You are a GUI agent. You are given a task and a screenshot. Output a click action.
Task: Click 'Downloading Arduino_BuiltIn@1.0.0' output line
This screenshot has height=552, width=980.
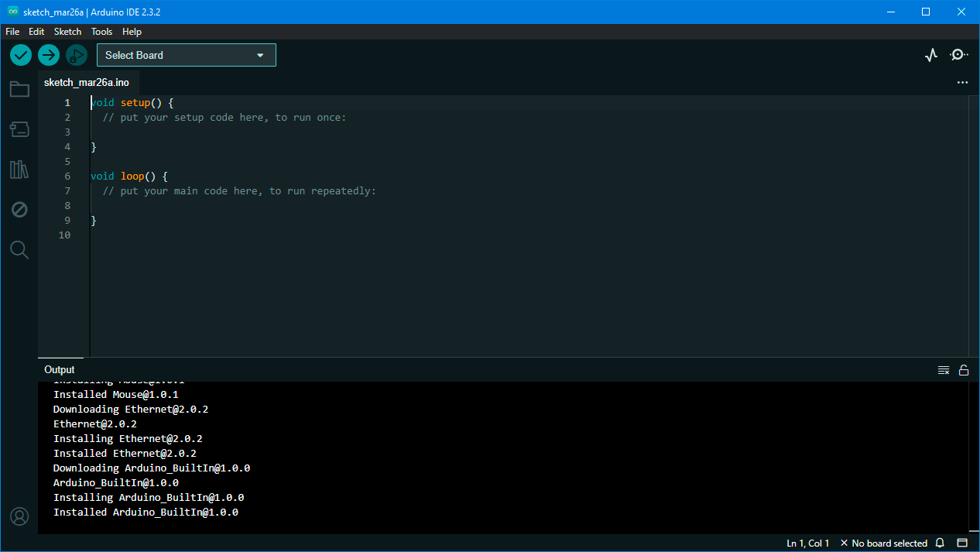(x=151, y=468)
